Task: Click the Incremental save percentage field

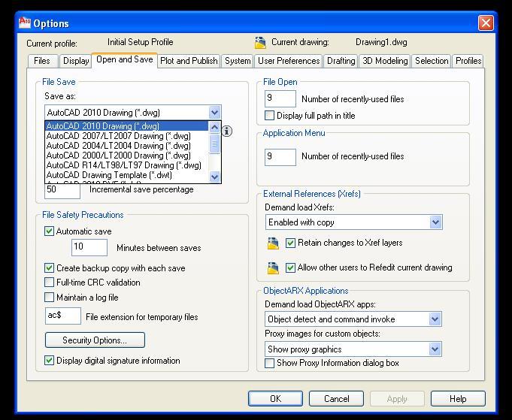Action: [62, 191]
